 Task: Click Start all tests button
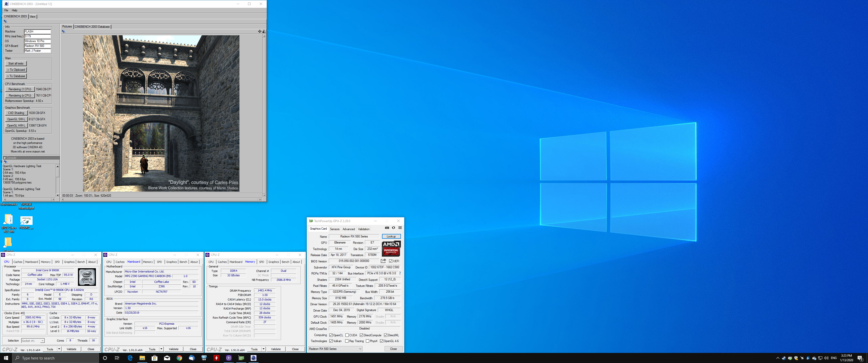pyautogui.click(x=16, y=64)
